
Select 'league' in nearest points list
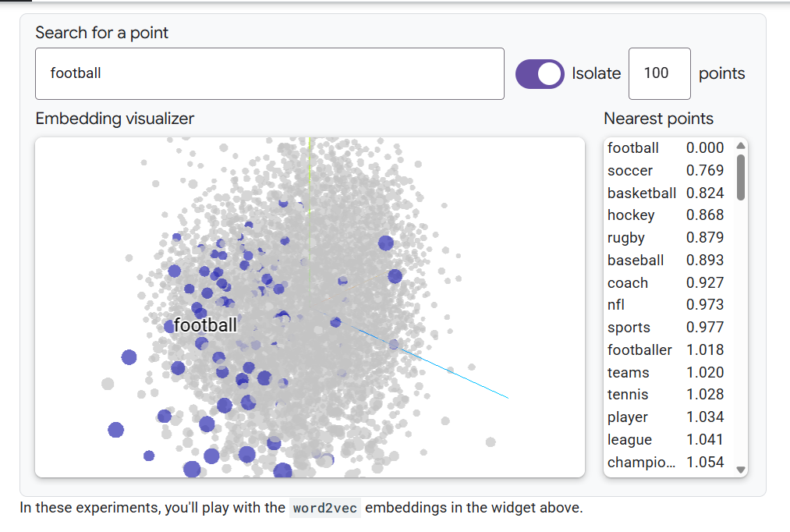(629, 440)
